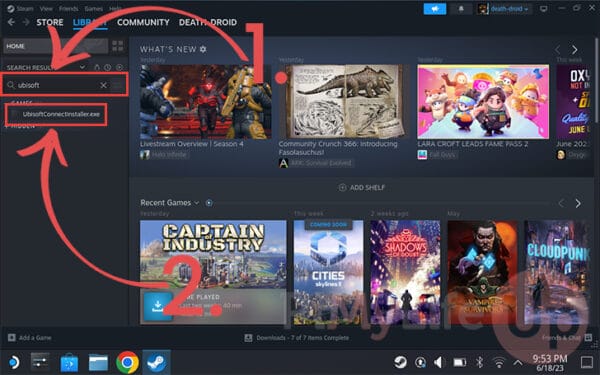Open the DEATH-DROID profile tab
The height and width of the screenshot is (375, 600).
[x=208, y=22]
